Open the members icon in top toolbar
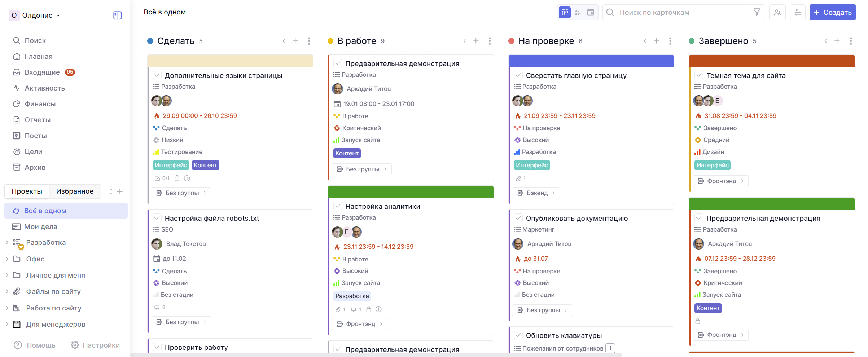 coord(777,12)
